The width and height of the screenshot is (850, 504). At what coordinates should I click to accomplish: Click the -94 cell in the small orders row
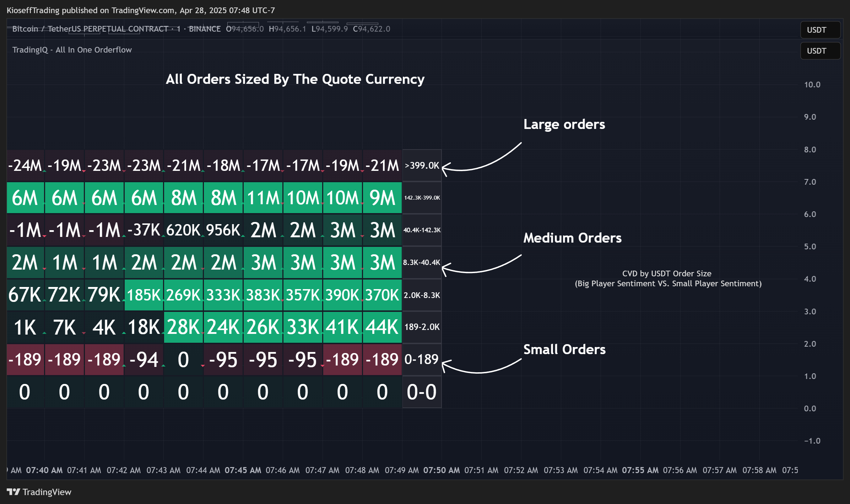pyautogui.click(x=144, y=359)
